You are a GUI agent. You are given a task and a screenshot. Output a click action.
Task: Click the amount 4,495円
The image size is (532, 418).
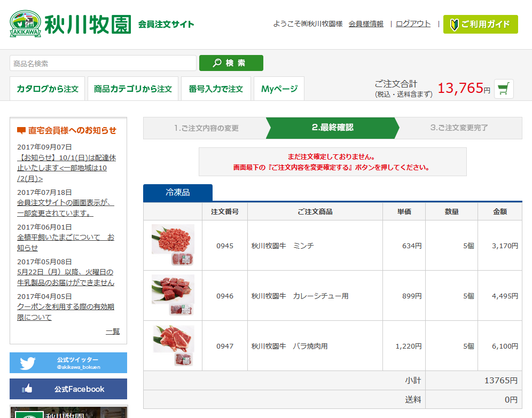point(505,296)
